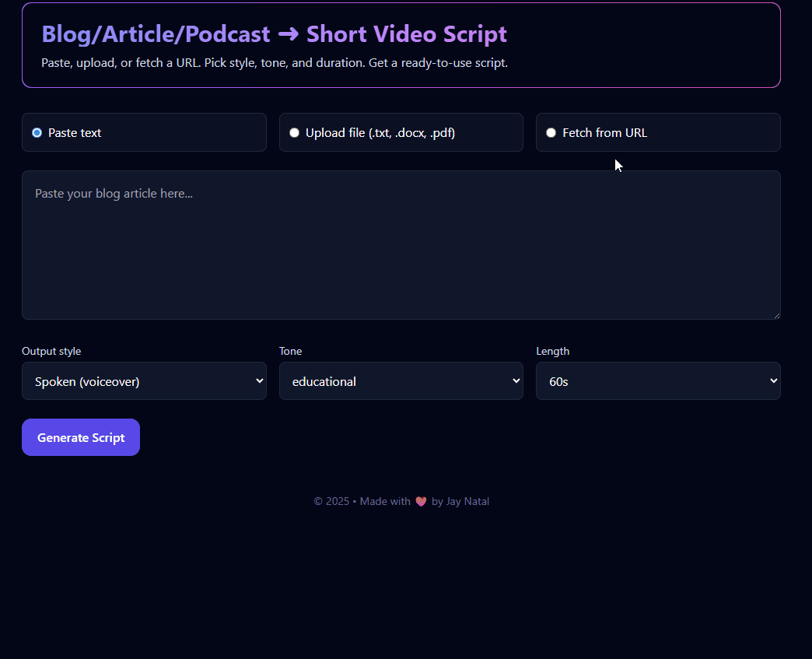Click the arrow symbol in the page title
The image size is (812, 659).
(x=288, y=34)
